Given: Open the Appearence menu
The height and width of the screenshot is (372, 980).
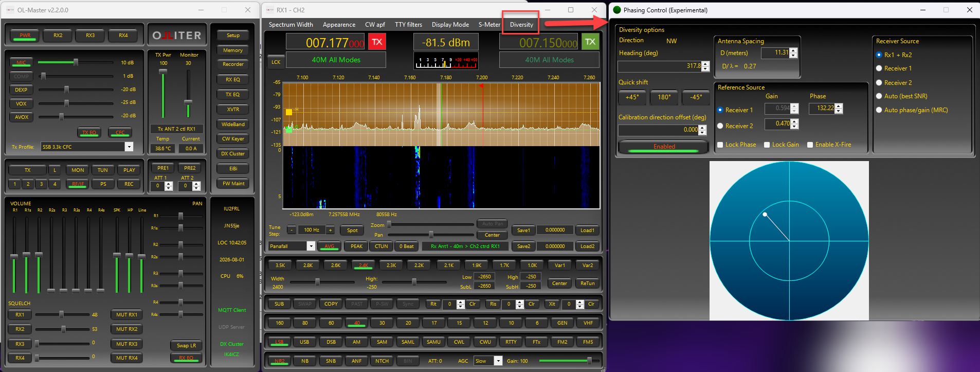Looking at the screenshot, I should click(339, 25).
